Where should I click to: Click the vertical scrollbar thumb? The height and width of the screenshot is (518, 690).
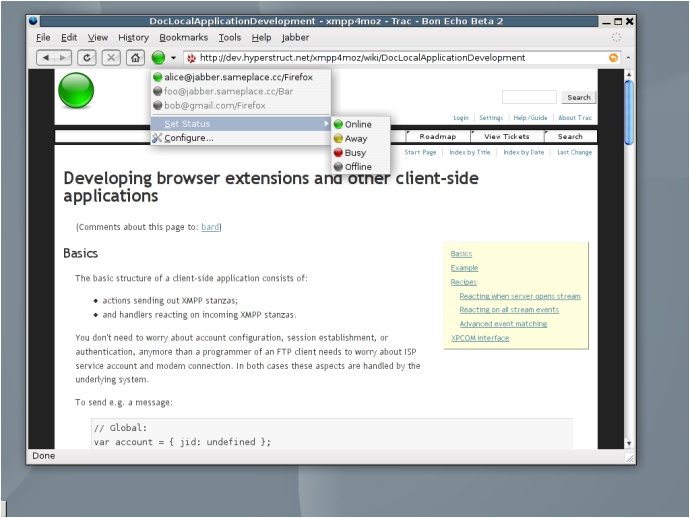click(629, 112)
